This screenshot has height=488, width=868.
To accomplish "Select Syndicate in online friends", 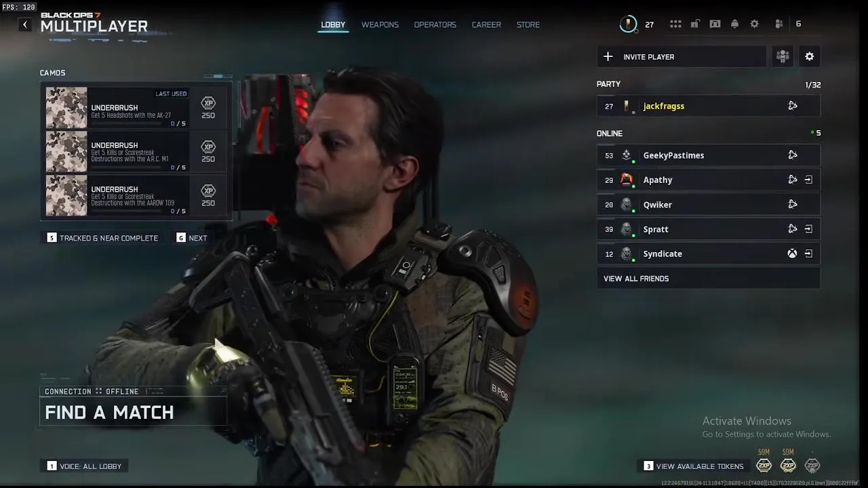I will click(x=709, y=253).
